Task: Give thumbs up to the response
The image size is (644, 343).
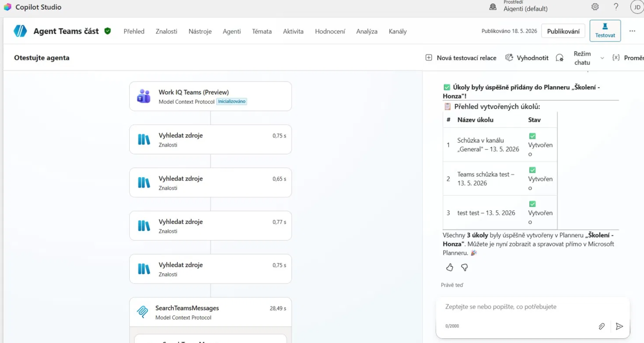Action: 450,267
